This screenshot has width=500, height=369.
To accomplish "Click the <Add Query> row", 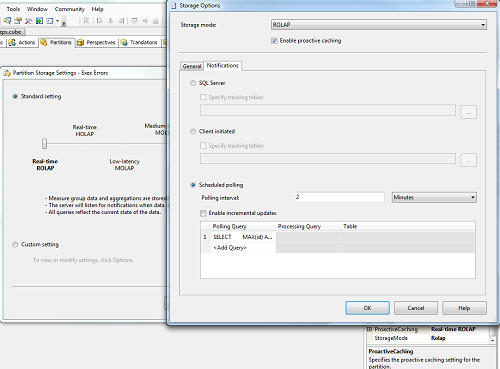I will tap(243, 248).
